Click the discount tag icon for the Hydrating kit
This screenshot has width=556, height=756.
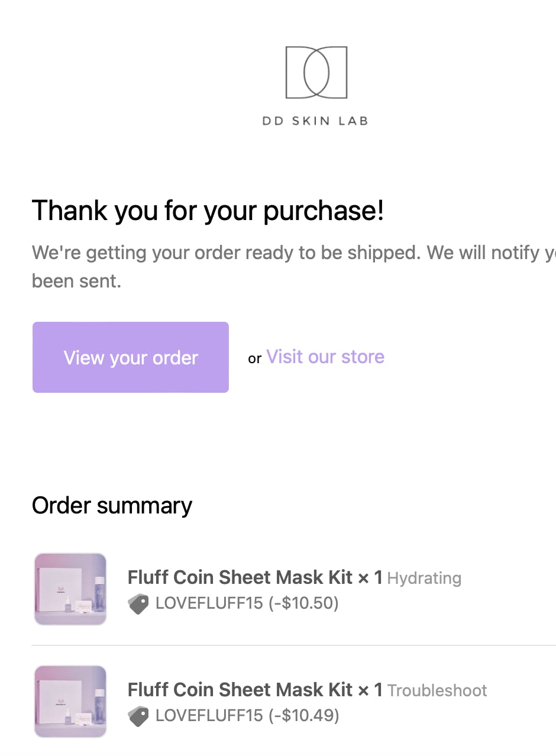138,604
